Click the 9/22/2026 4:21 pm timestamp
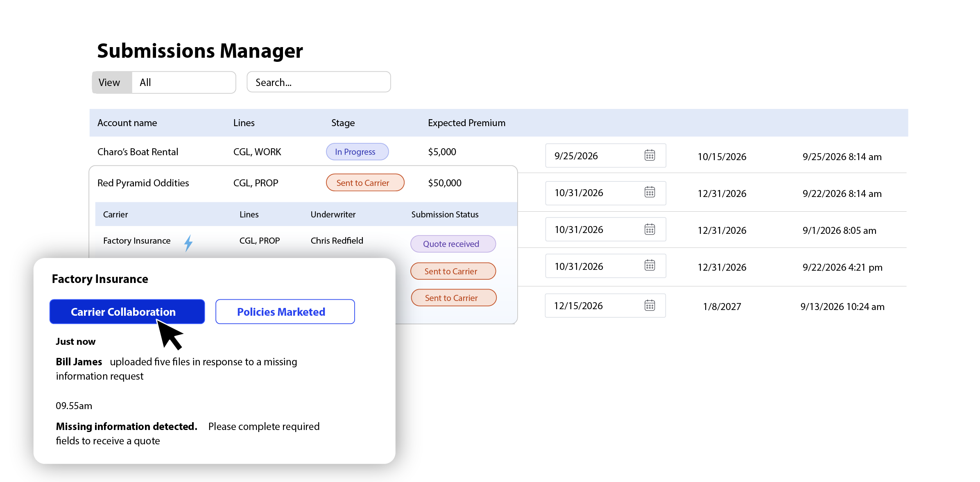980x482 pixels. coord(842,267)
